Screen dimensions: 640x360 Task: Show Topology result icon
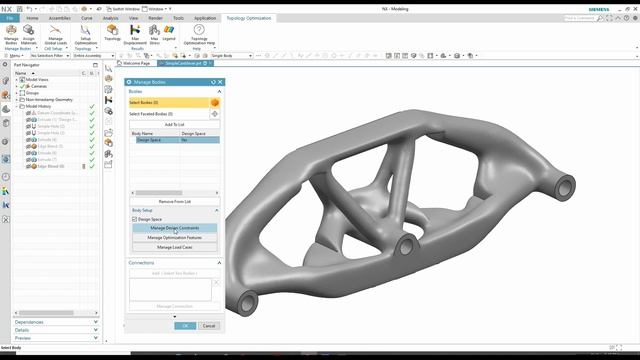tap(112, 33)
